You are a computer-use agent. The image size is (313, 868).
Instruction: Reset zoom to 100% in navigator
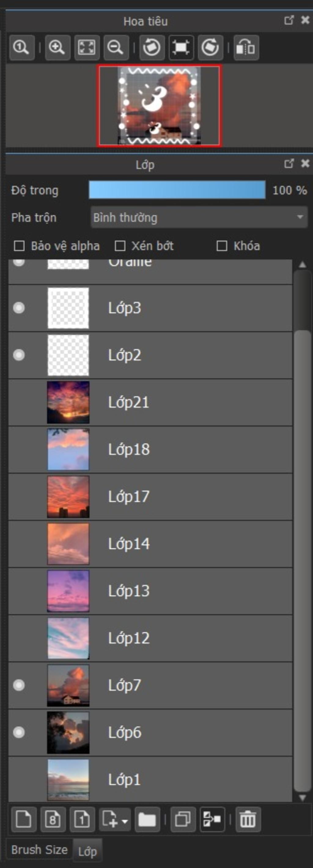click(22, 47)
